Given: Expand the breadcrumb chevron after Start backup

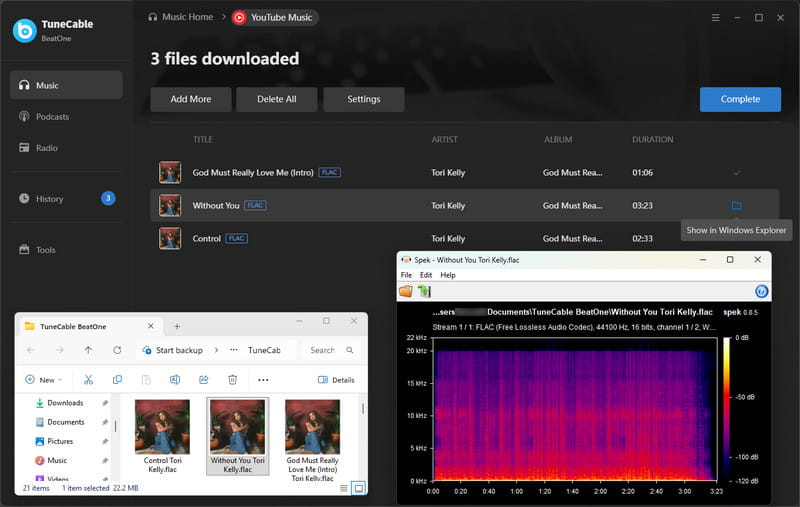Looking at the screenshot, I should pyautogui.click(x=216, y=350).
